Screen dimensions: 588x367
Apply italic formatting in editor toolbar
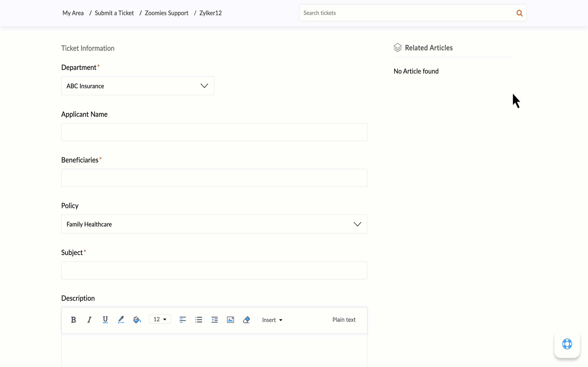(89, 320)
